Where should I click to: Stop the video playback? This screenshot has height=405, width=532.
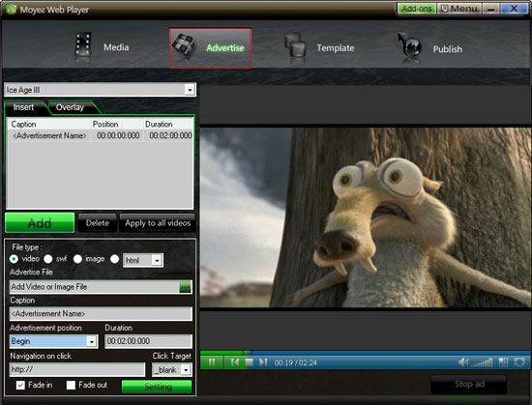pyautogui.click(x=249, y=362)
